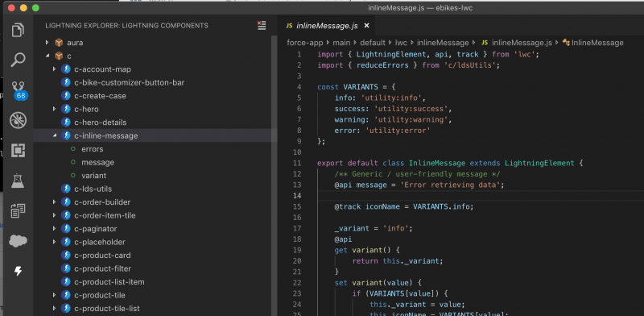Open the Lightning Explorer bolt icon

click(x=18, y=271)
